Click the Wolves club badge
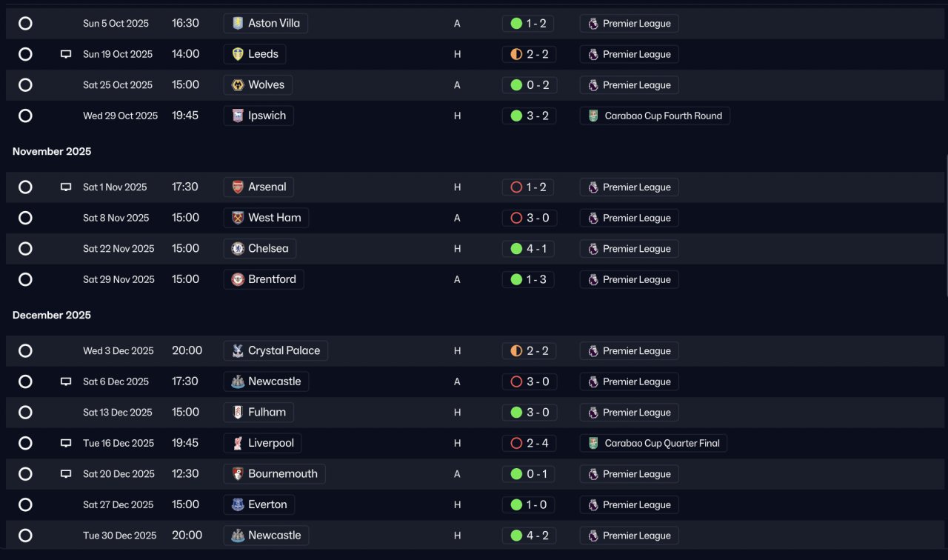The width and height of the screenshot is (948, 560). [x=238, y=85]
